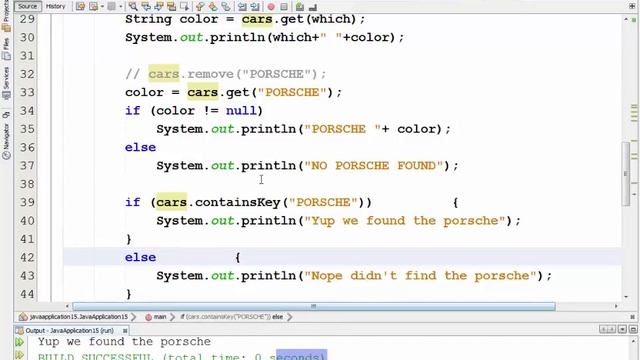Click the main method breadcrumb
The width and height of the screenshot is (640, 360).
(x=156, y=317)
